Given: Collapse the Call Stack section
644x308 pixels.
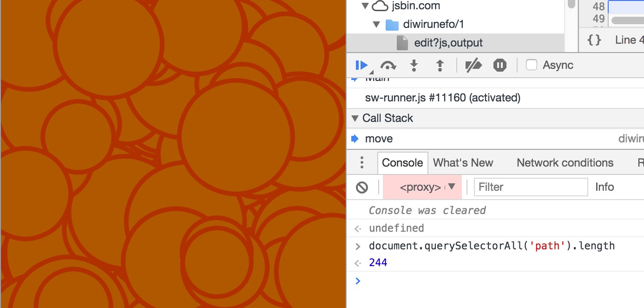Looking at the screenshot, I should [x=355, y=118].
